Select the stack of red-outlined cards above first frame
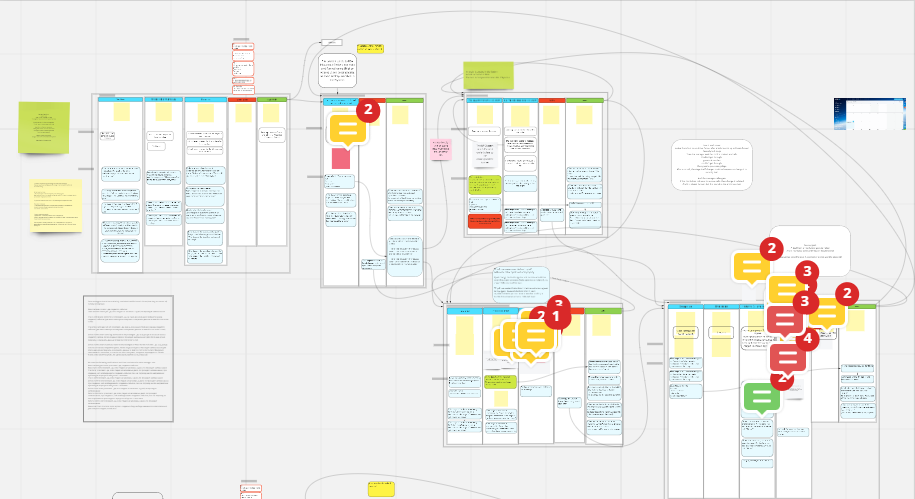 click(x=243, y=68)
